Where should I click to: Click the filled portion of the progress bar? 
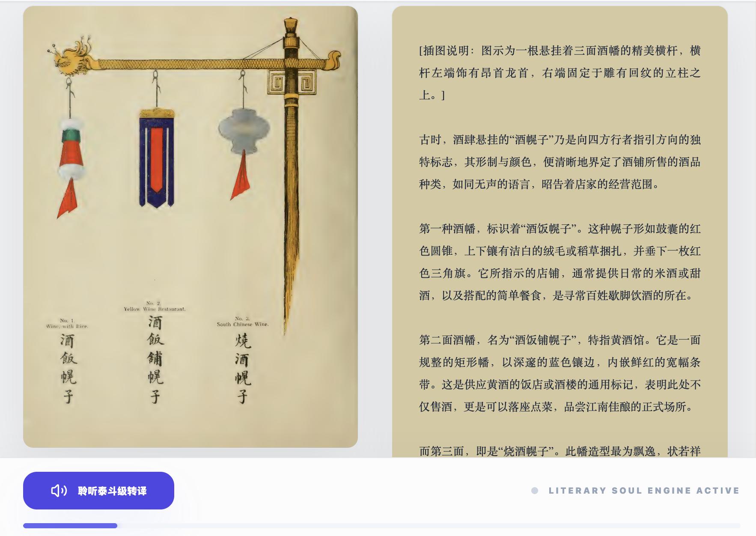point(70,526)
